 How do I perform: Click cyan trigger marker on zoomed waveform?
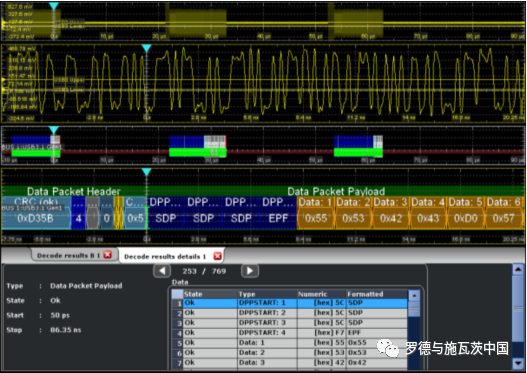click(x=146, y=48)
